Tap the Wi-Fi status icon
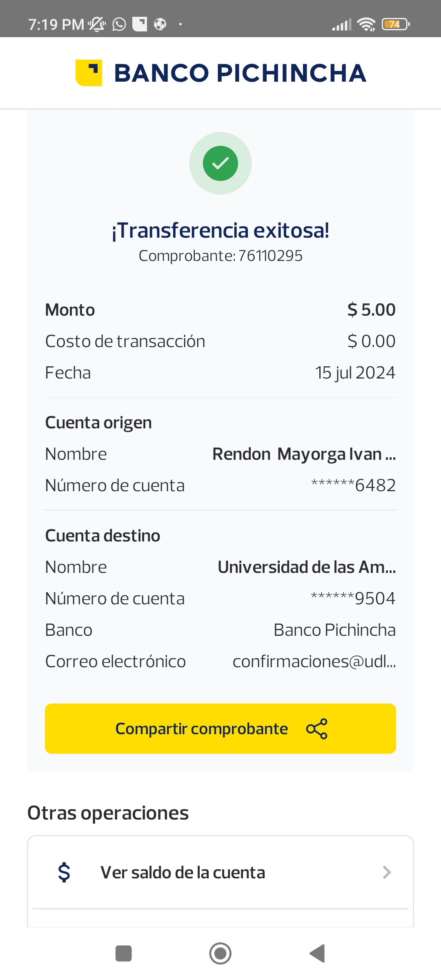Image resolution: width=441 pixels, height=980 pixels. click(366, 24)
